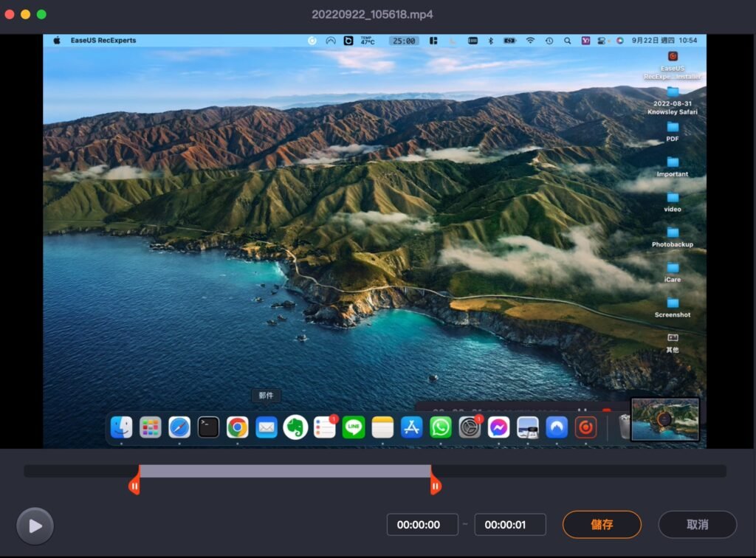Click the 47°C temperature indicator
The height and width of the screenshot is (558, 756).
click(368, 41)
